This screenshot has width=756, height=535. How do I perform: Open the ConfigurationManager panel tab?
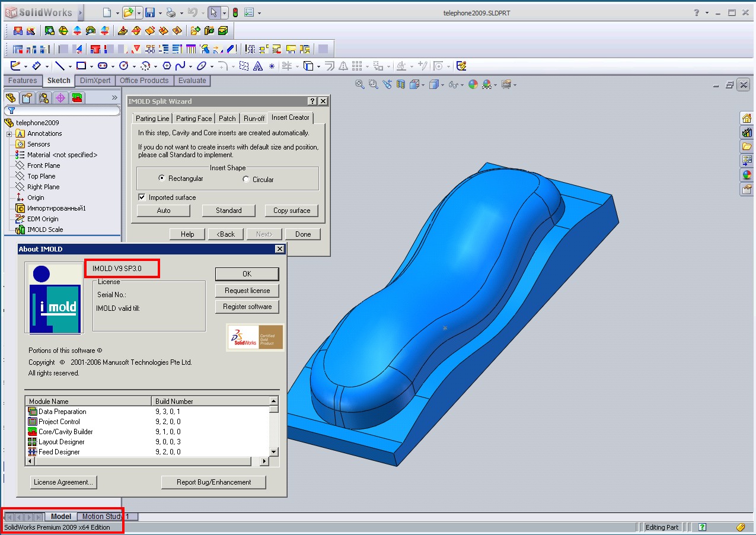coord(43,98)
